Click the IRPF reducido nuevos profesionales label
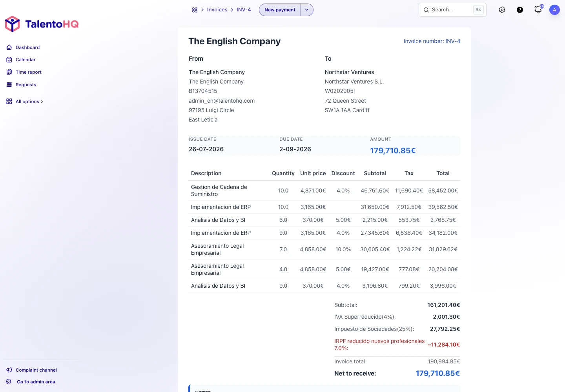This screenshot has height=392, width=565. point(379,345)
